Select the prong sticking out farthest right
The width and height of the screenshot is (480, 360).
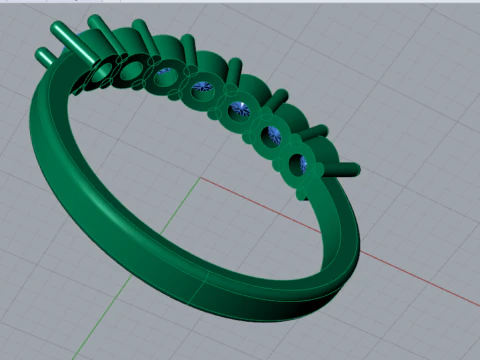pos(343,170)
